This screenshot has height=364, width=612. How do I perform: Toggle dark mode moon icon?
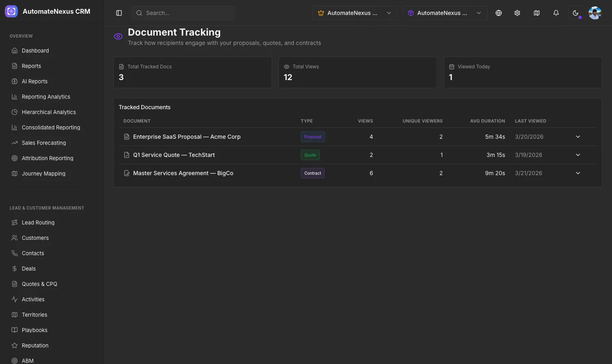[576, 13]
